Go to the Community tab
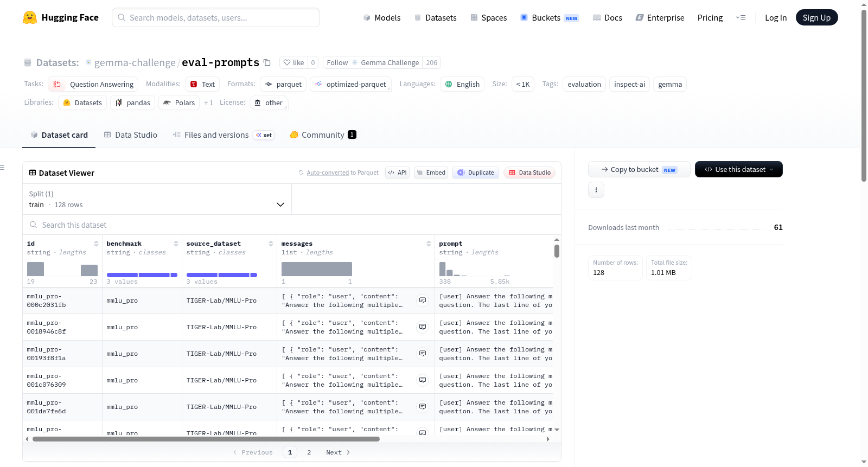This screenshot has height=467, width=868. point(323,135)
